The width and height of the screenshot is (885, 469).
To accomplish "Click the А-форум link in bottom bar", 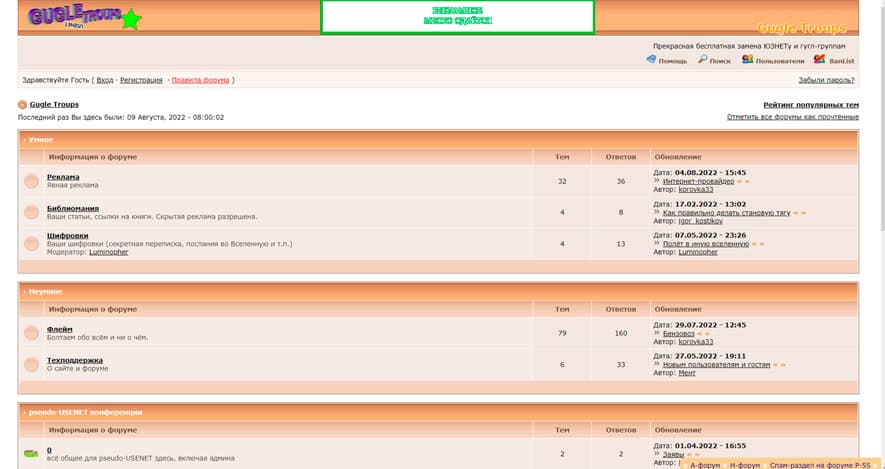I will point(706,466).
